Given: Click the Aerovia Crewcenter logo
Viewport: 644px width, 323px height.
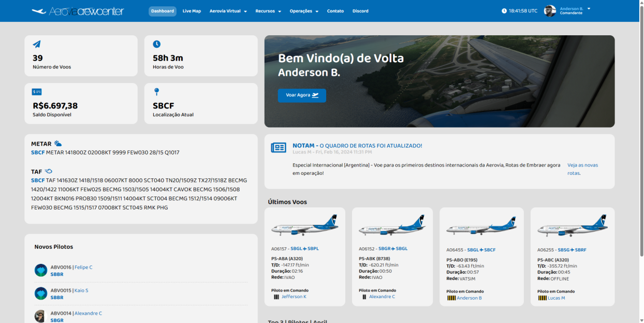Looking at the screenshot, I should pyautogui.click(x=78, y=11).
